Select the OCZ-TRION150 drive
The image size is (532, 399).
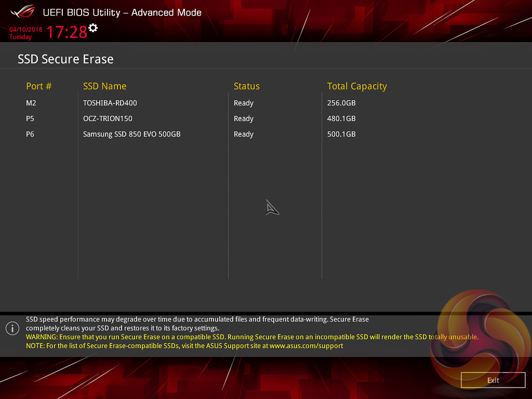click(108, 118)
